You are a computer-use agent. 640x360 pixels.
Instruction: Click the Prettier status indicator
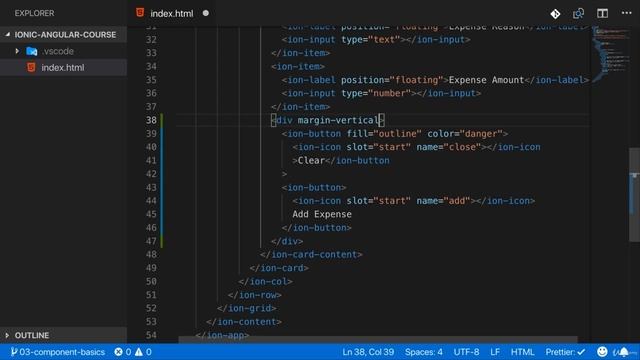[x=565, y=352]
